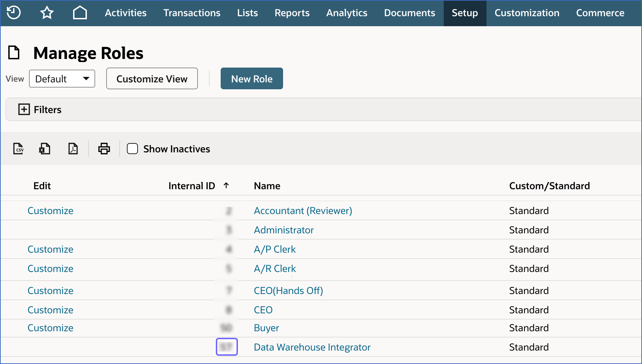Open the Setup menu
Viewport: 642px width, 364px height.
point(465,13)
